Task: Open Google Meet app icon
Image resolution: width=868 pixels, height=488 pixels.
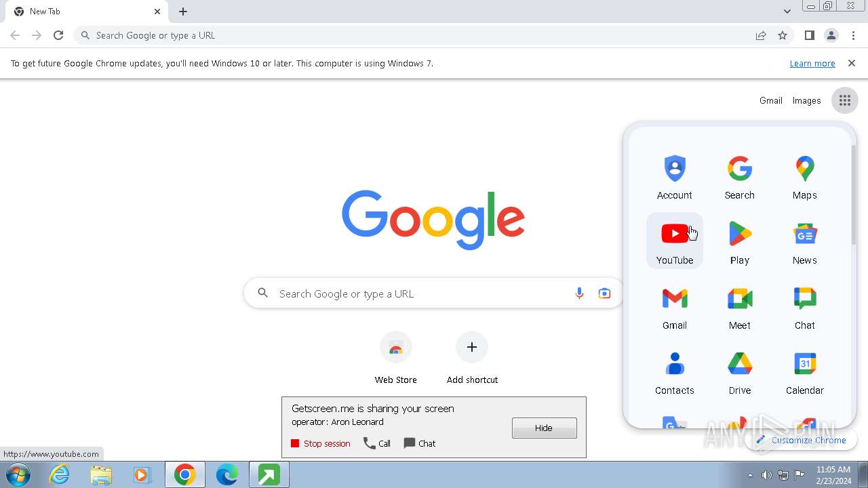Action: [739, 307]
